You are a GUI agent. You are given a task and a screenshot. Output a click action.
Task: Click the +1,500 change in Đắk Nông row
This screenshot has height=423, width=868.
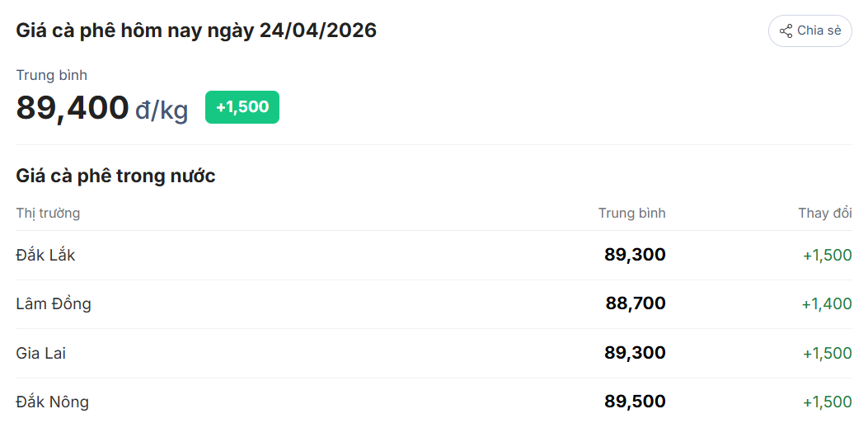coord(827,402)
